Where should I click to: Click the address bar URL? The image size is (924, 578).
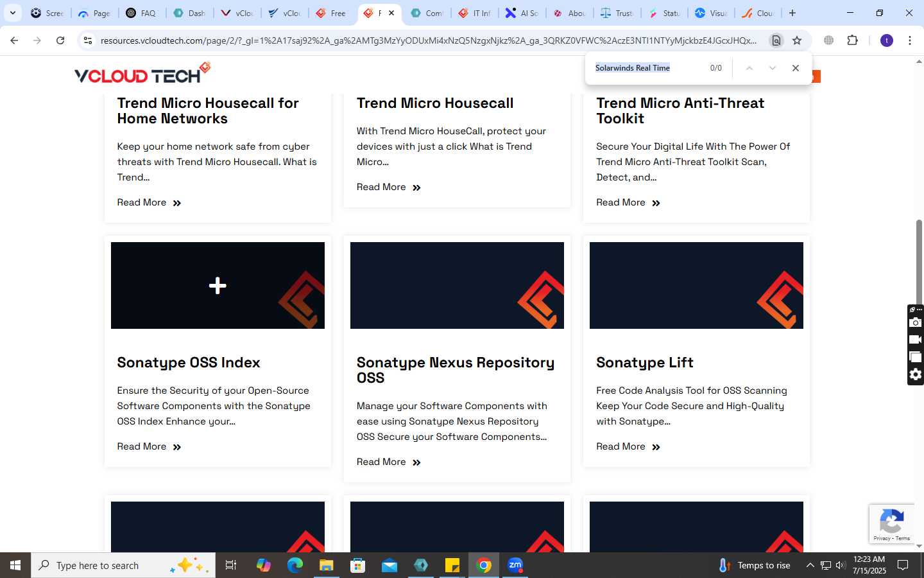pyautogui.click(x=429, y=40)
